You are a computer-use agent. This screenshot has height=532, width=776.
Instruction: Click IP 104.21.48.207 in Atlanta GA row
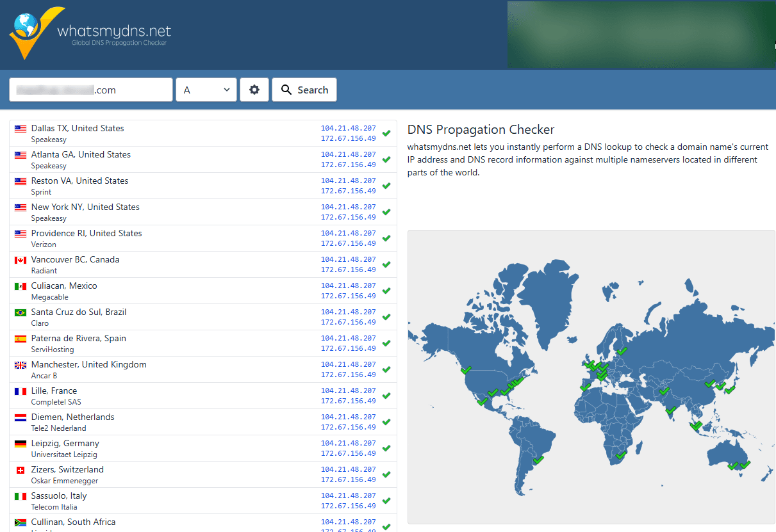[349, 154]
